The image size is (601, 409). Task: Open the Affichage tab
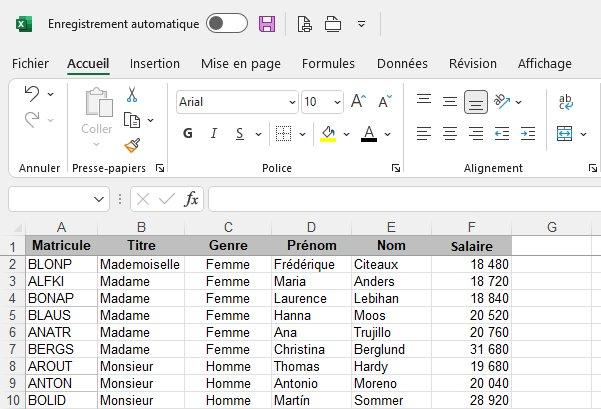545,63
